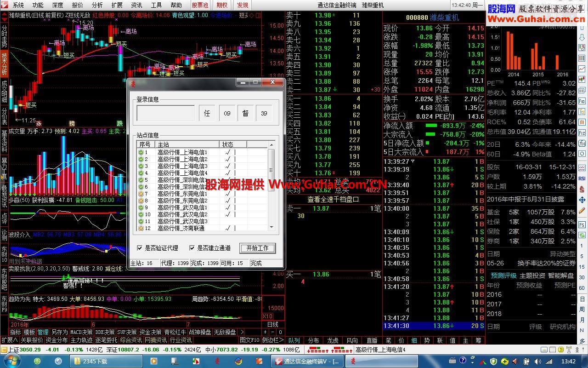This screenshot has height=368, width=588.
Task: Open the 模板 tab below chart
Action: 29,332
